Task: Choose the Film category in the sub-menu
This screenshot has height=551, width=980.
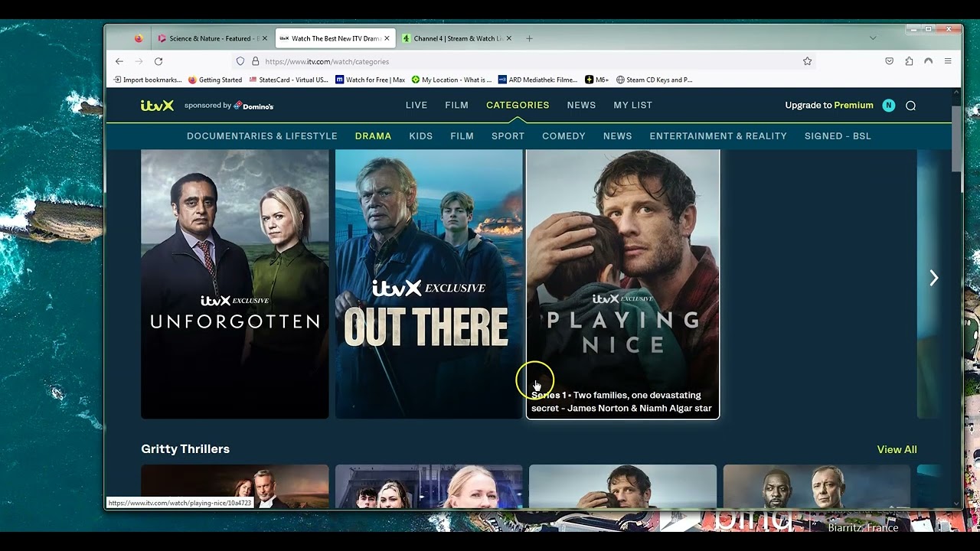Action: 462,136
